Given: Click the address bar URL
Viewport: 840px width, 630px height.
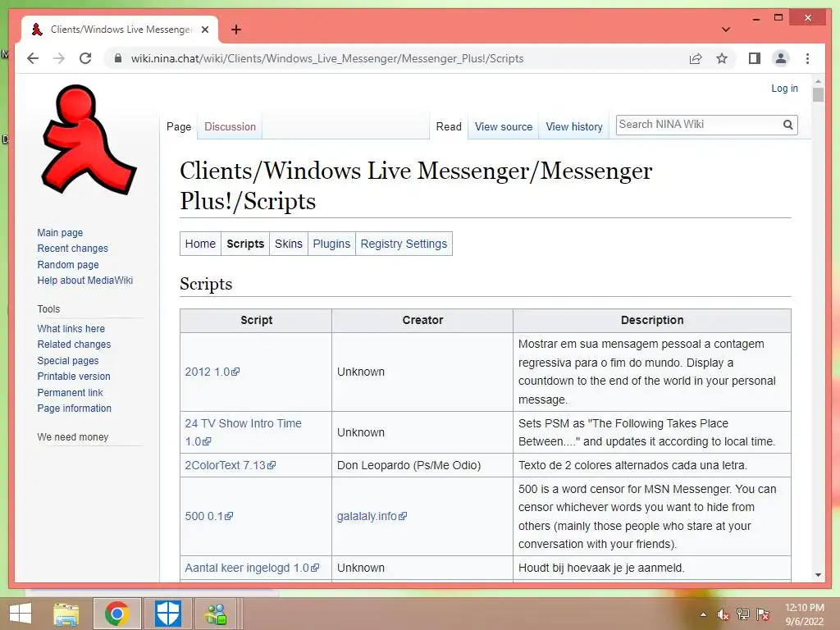Looking at the screenshot, I should 327,58.
